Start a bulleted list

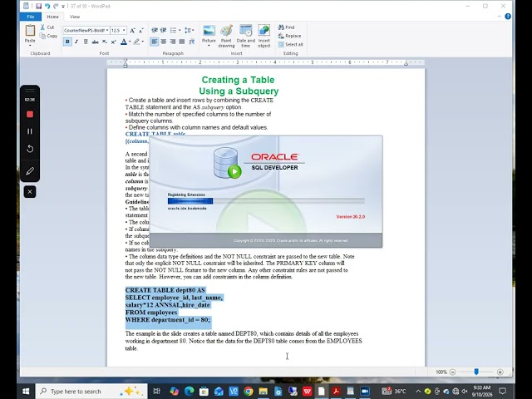[x=173, y=30]
